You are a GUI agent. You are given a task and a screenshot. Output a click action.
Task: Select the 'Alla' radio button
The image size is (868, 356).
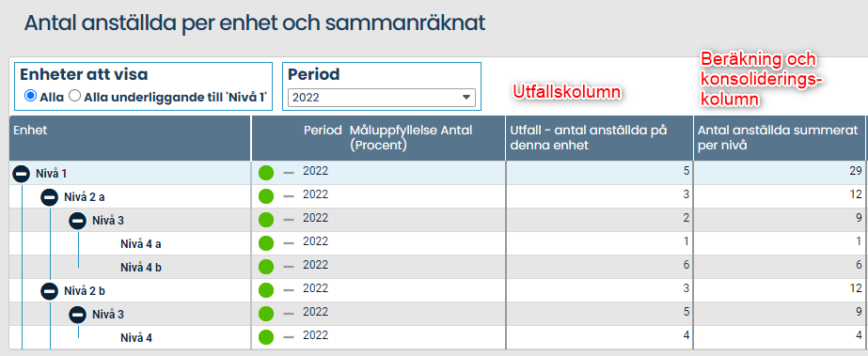(x=30, y=96)
